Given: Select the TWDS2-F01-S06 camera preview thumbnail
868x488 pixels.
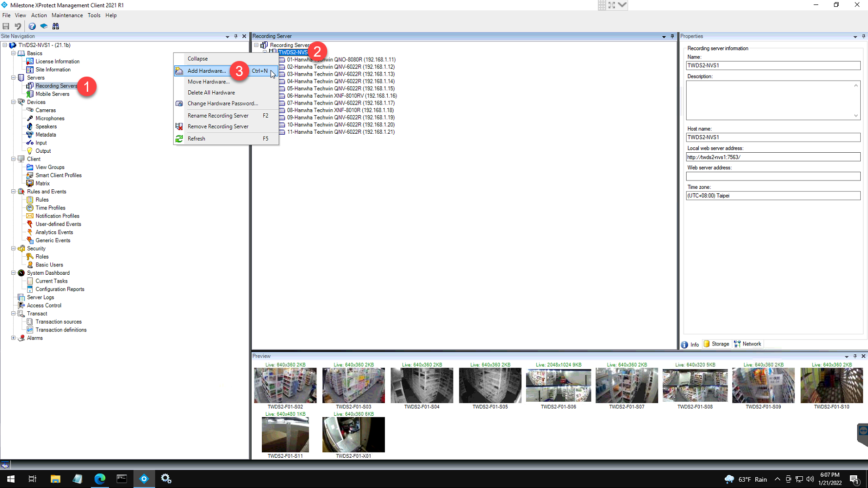Looking at the screenshot, I should point(558,386).
